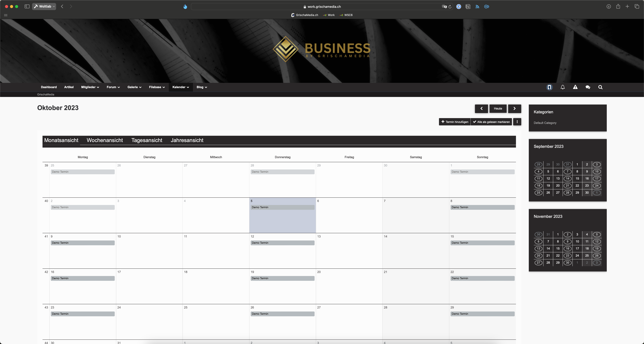
Task: Open the site search magnifier icon
Action: pyautogui.click(x=600, y=87)
